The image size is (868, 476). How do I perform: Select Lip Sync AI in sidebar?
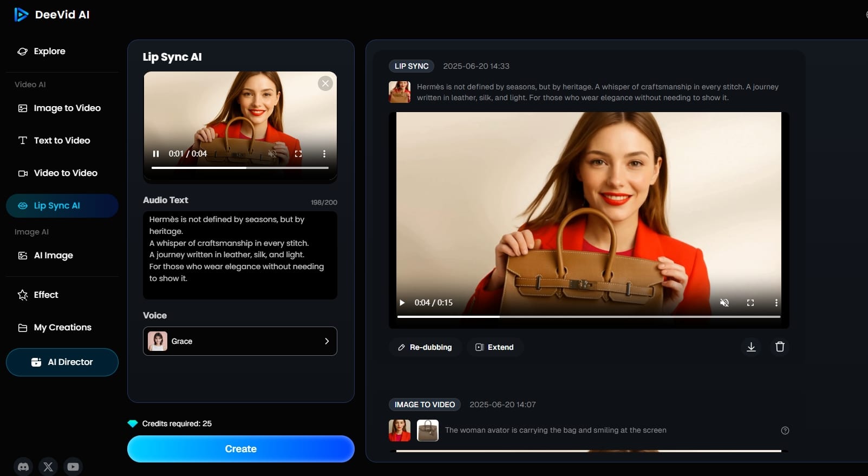point(62,206)
